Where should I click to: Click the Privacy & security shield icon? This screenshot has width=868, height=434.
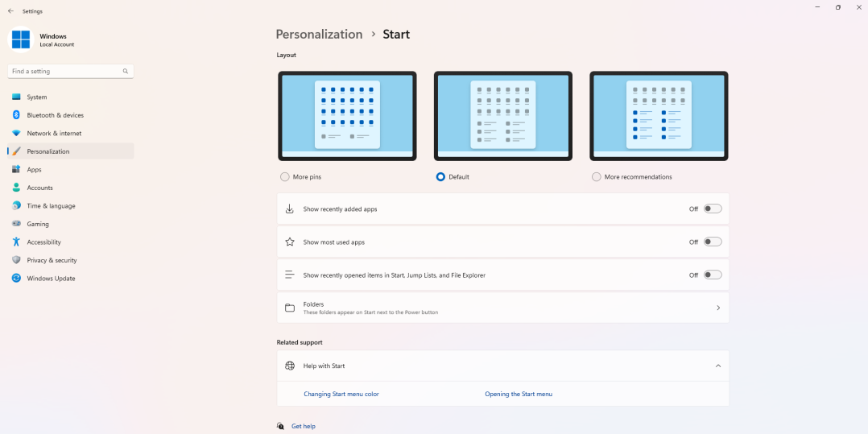coord(16,260)
